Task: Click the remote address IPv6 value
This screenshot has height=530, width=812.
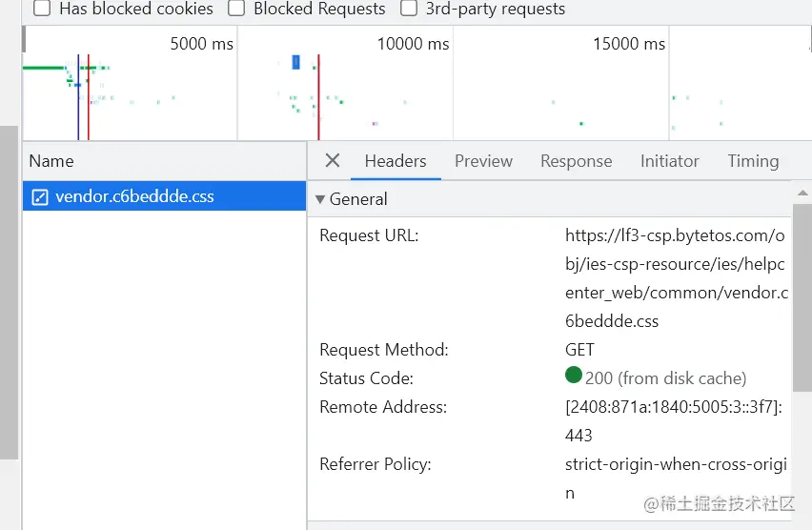Action: [673, 420]
